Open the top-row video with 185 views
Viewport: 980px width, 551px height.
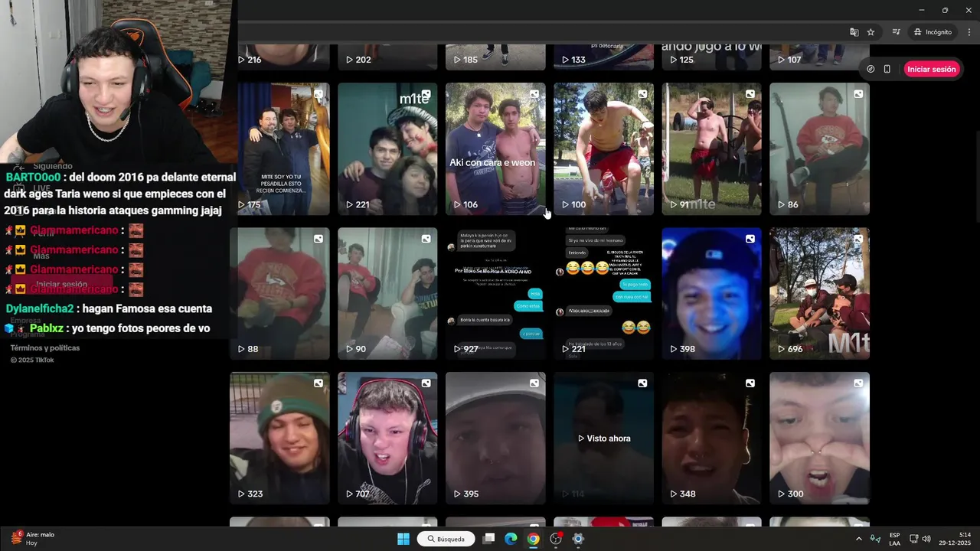495,57
